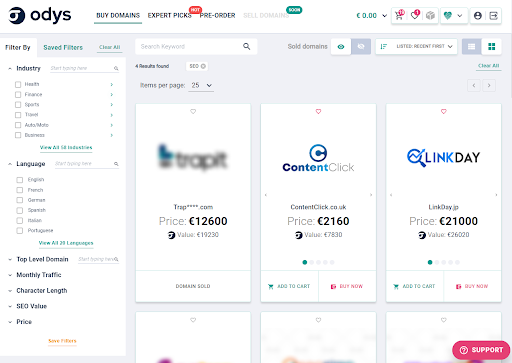The width and height of the screenshot is (512, 363).
Task: Tick the English language checkbox
Action: click(x=20, y=180)
